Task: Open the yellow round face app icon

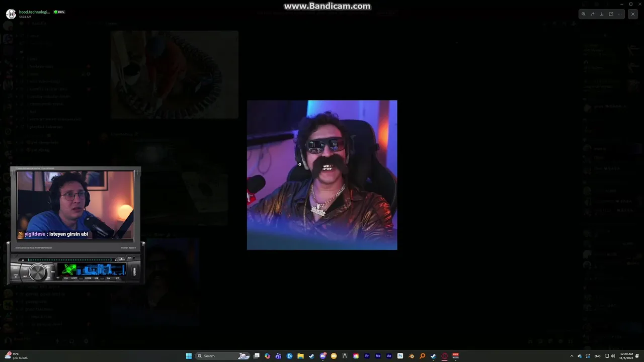Action: click(334, 356)
